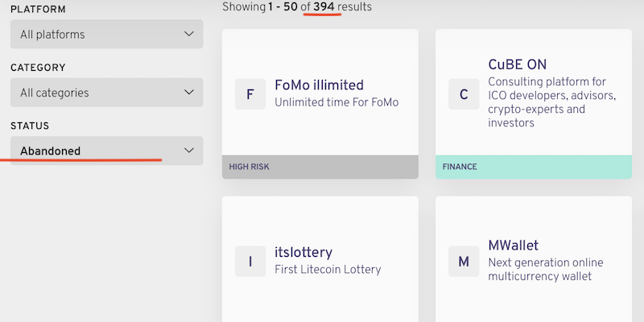Click the First Litecoin Lottery description
The image size is (644, 322).
click(328, 270)
